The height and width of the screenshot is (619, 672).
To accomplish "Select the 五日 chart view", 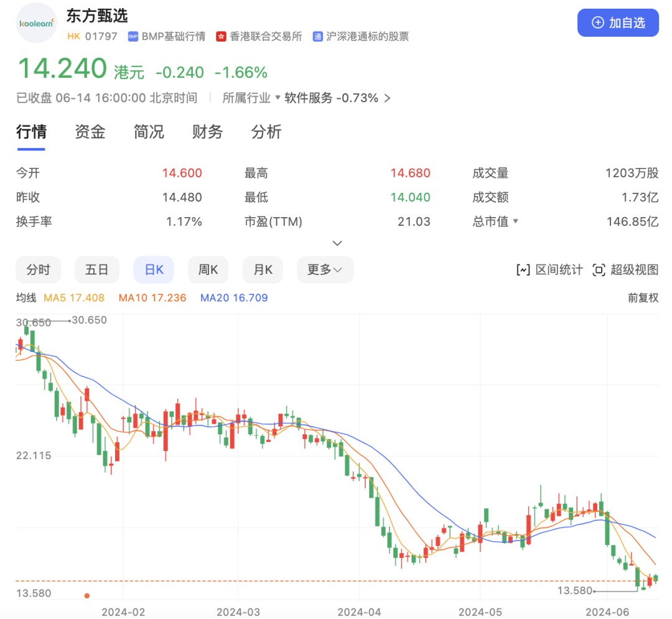I will [96, 270].
